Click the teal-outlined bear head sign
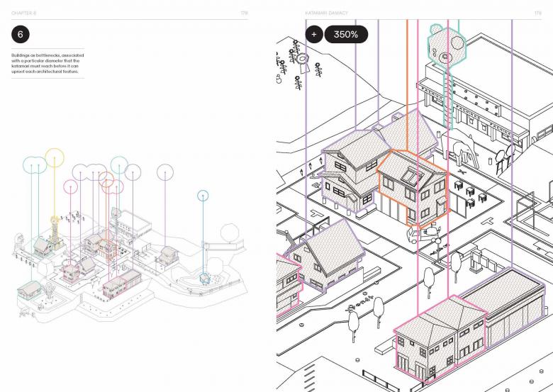 coord(446,47)
